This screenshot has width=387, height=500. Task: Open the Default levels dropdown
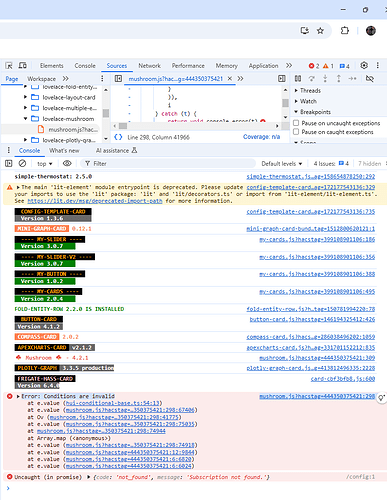pos(282,164)
